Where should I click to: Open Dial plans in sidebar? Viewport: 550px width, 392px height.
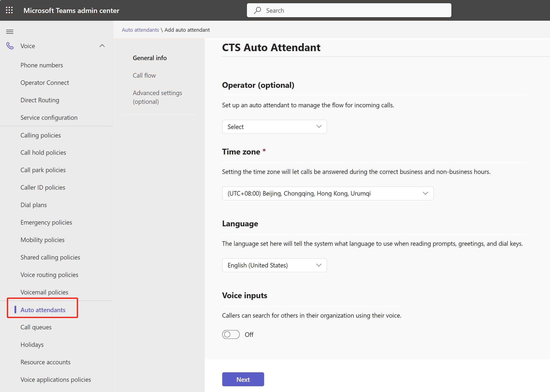[x=34, y=205]
